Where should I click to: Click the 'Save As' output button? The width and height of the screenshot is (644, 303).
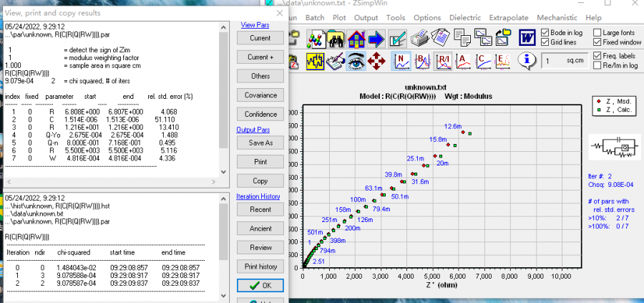click(x=260, y=143)
